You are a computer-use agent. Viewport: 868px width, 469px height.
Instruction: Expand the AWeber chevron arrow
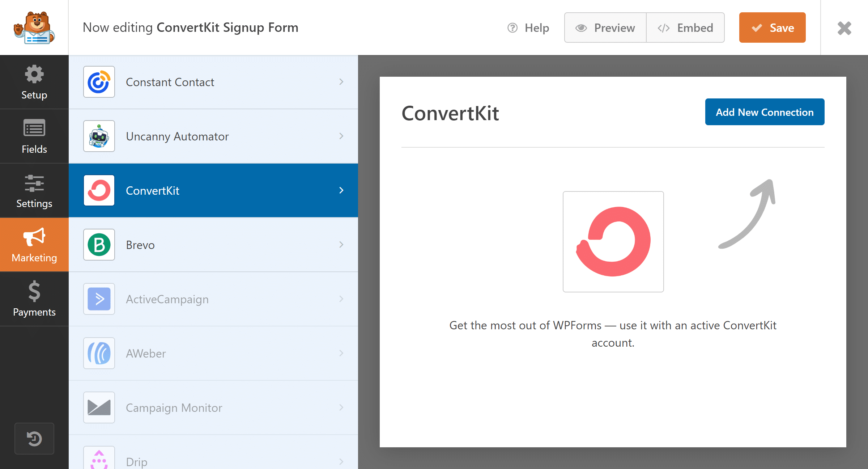click(341, 353)
